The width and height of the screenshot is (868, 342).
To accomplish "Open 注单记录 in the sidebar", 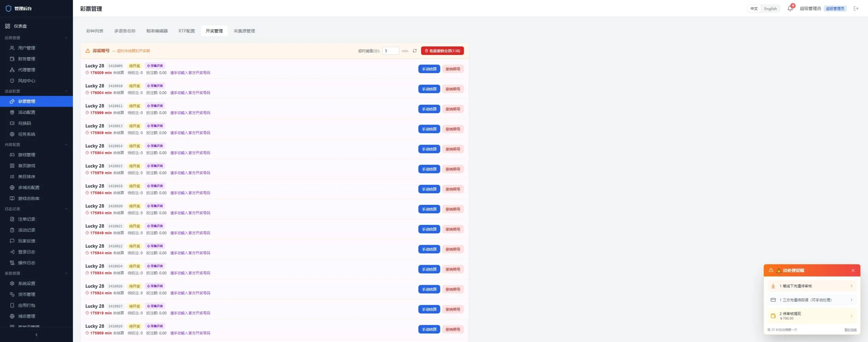I will pos(36,219).
